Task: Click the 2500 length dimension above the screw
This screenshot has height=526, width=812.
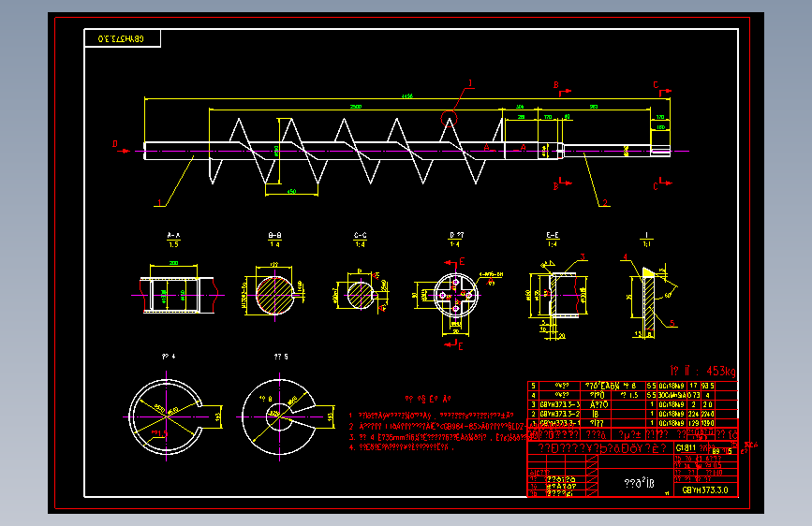Action: (x=355, y=107)
